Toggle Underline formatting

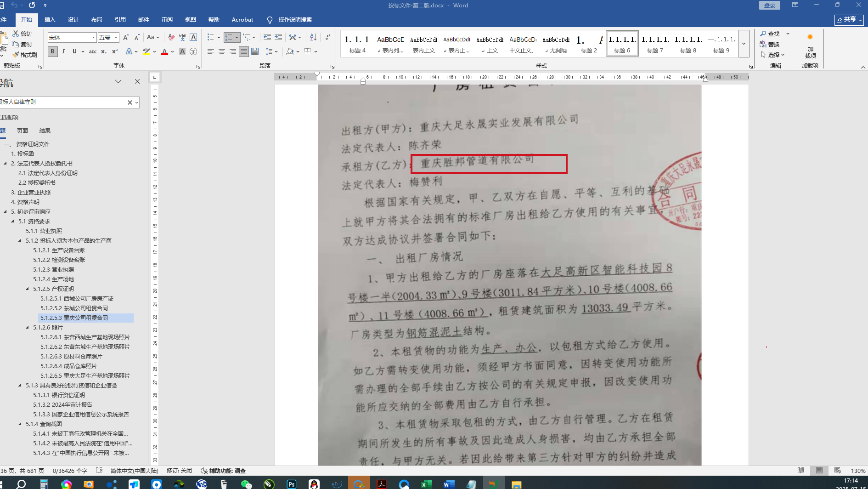tap(74, 51)
